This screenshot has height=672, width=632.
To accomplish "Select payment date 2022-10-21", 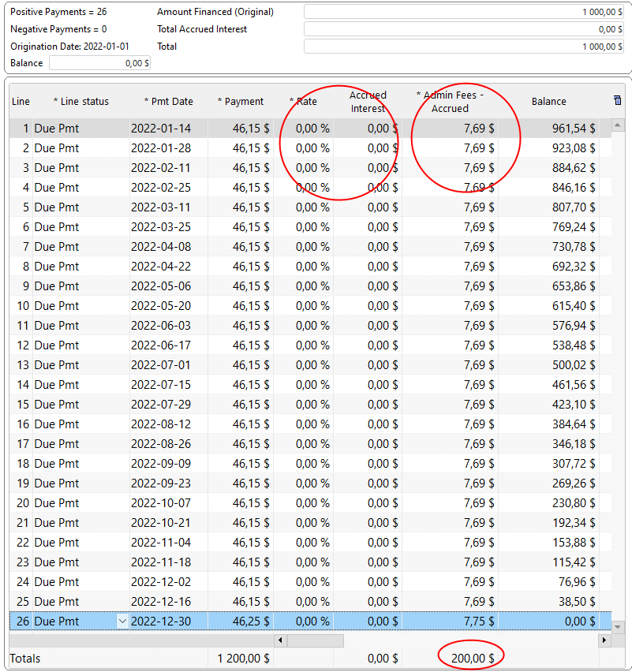I will click(161, 523).
